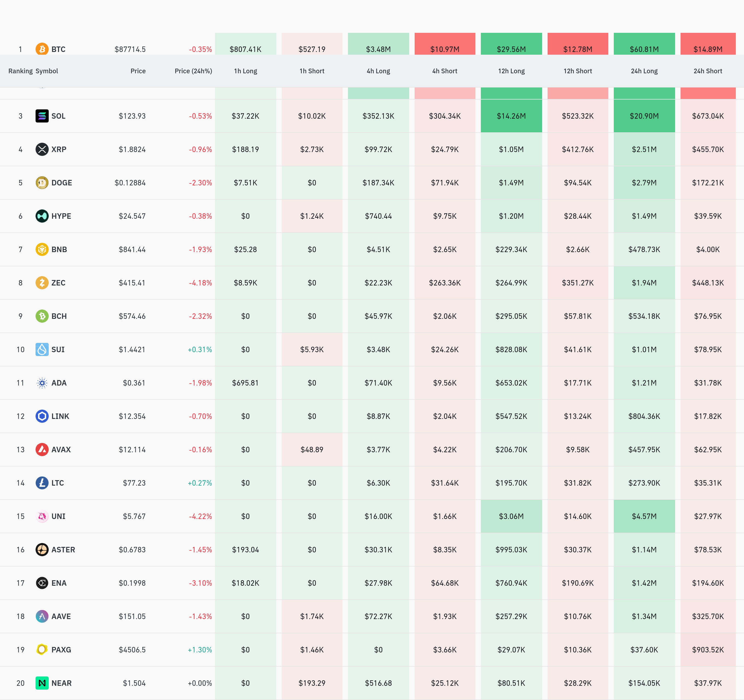744x700 pixels.
Task: Click the Uniswap UNI icon
Action: point(42,516)
